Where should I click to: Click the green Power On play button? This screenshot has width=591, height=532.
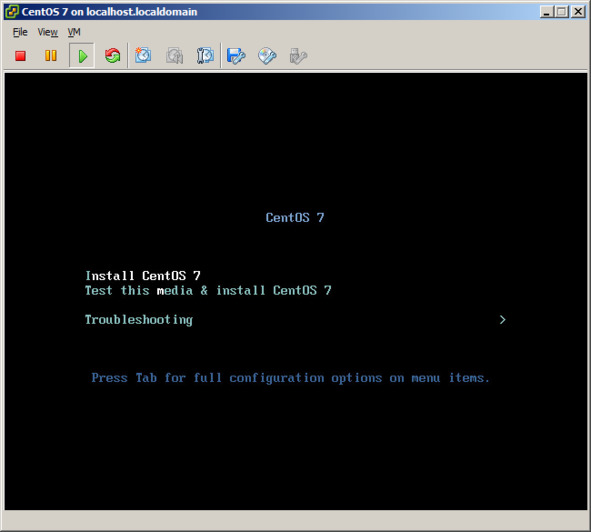[82, 56]
